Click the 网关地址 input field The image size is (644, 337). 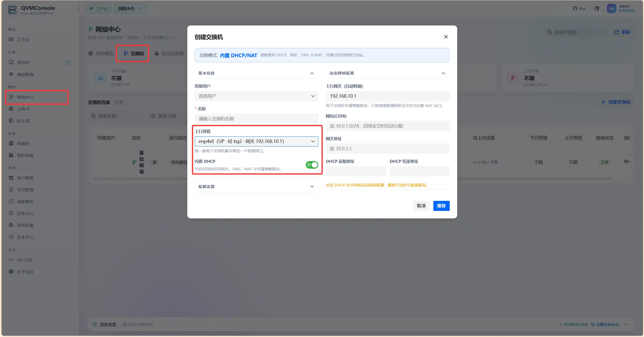388,148
